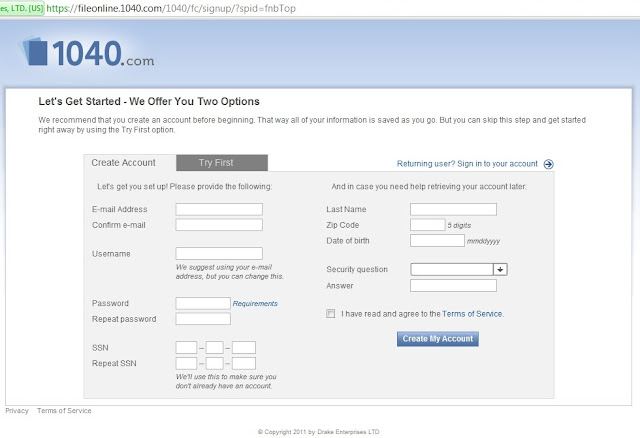Focus the middle Repeat SSN box

(x=214, y=363)
